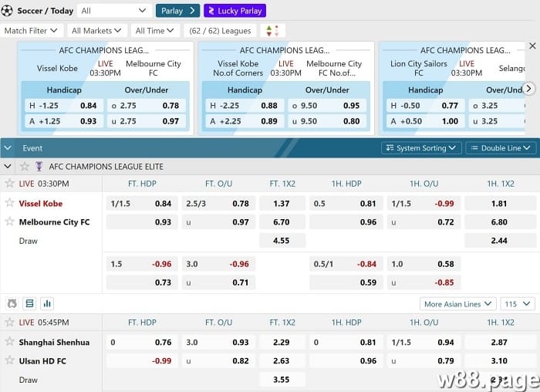Expand More Asian Lines dropdown

457,304
